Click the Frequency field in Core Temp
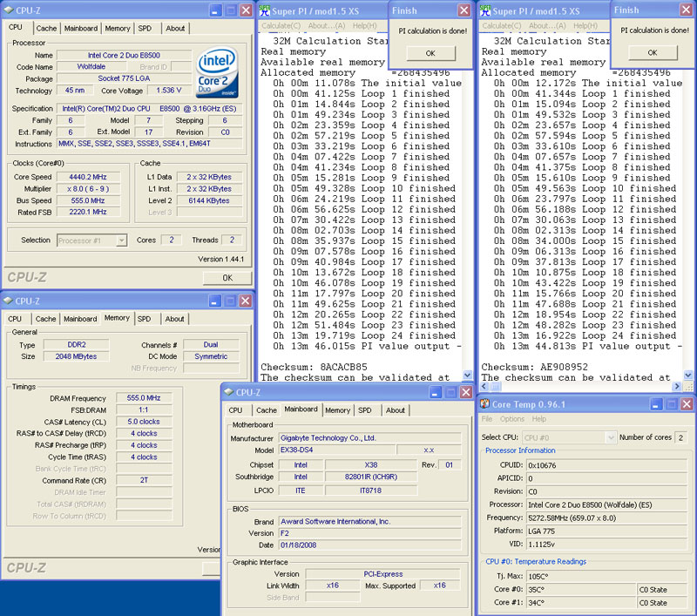The height and width of the screenshot is (616, 697). [607, 518]
